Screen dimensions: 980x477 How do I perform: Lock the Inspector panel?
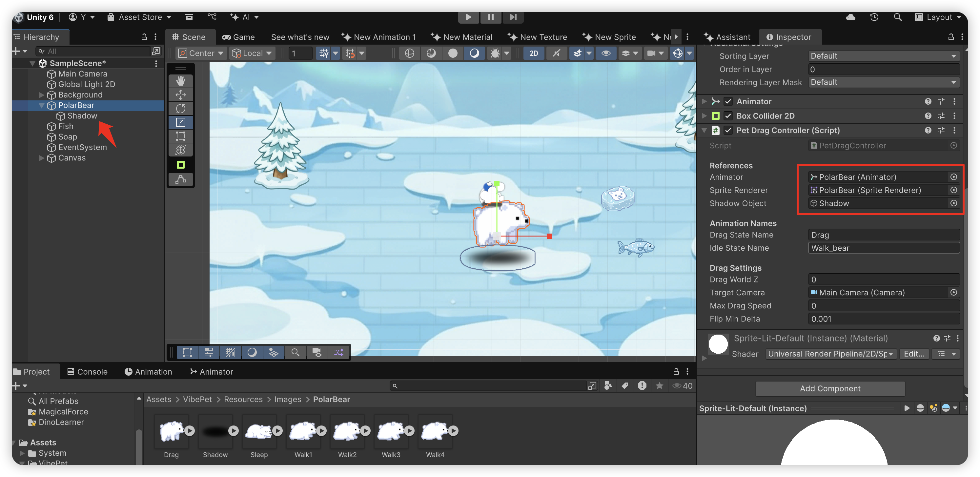coord(950,37)
